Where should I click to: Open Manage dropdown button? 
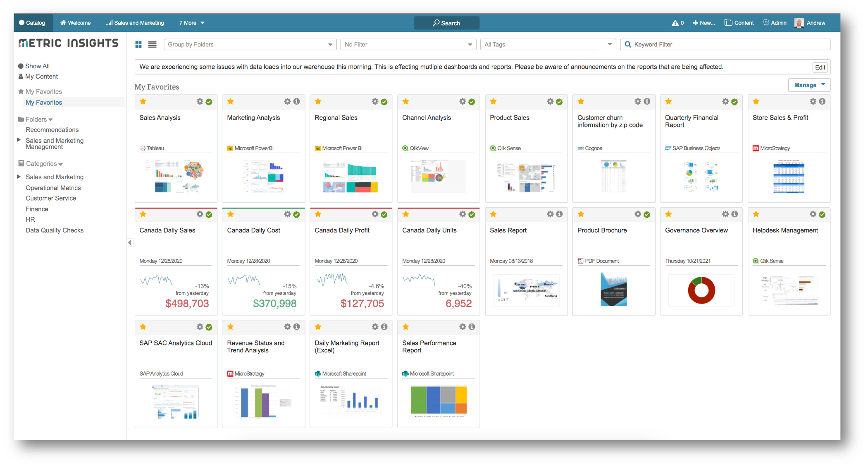click(809, 85)
